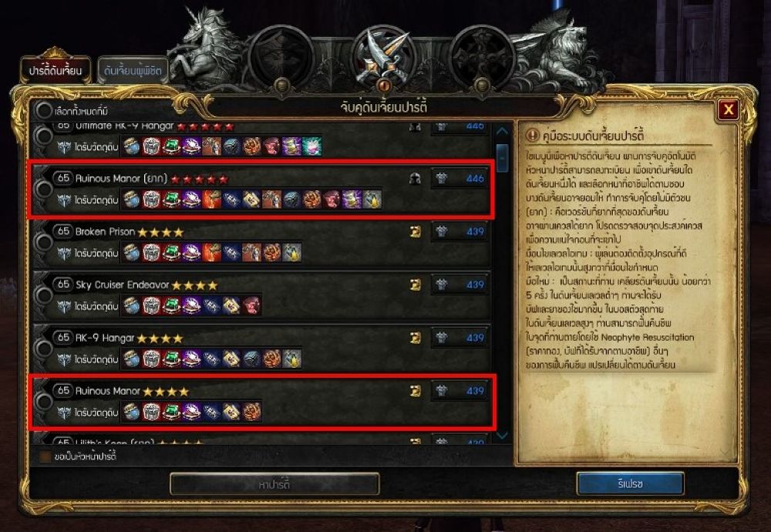Click the green chest reward in Ruinous Manor (ยาก)
The height and width of the screenshot is (532, 771).
tap(171, 200)
